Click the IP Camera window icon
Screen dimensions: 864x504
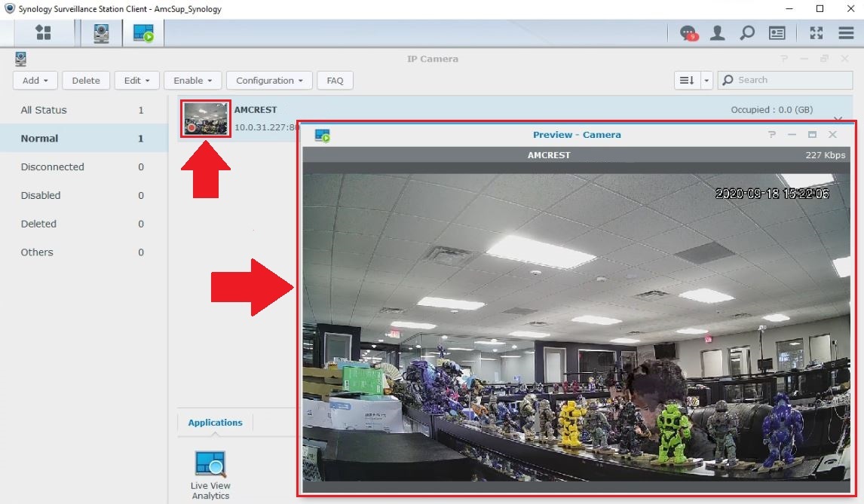point(20,59)
